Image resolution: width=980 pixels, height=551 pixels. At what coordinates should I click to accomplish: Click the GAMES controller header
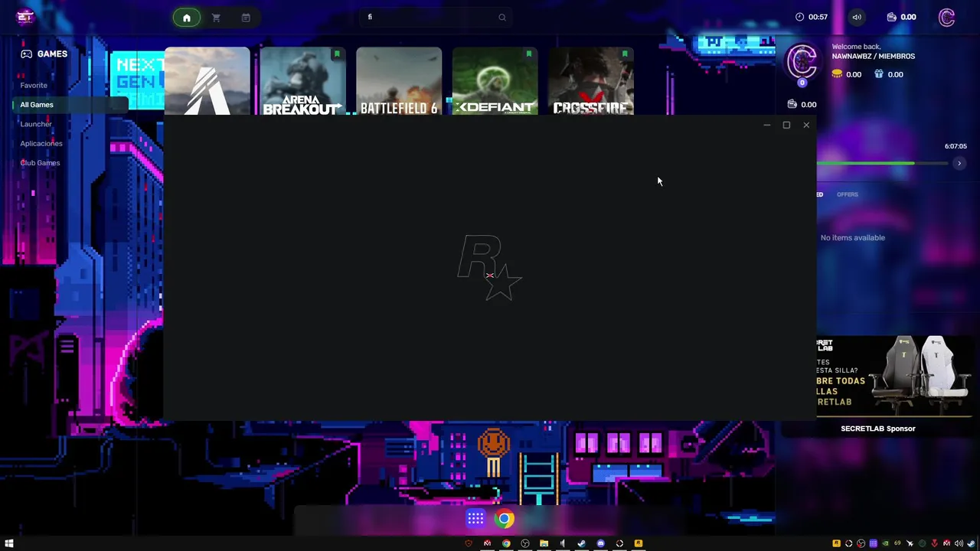44,54
